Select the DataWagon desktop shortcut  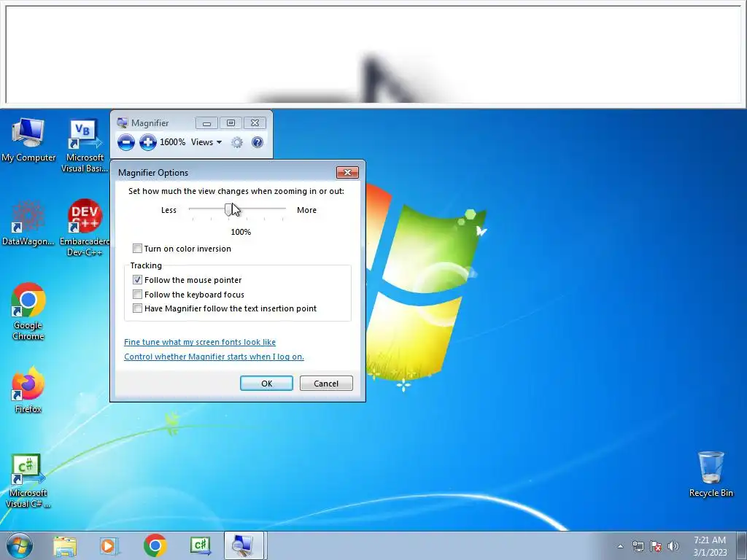click(28, 223)
